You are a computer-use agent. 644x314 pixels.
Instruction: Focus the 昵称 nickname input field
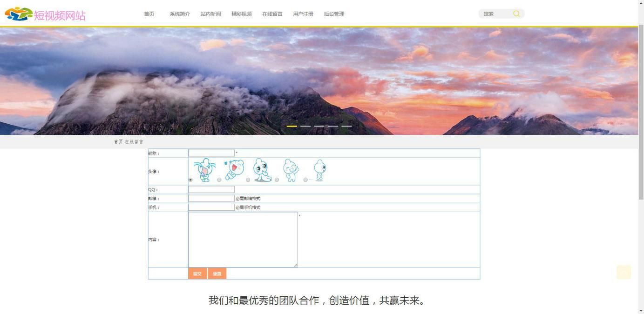click(211, 153)
